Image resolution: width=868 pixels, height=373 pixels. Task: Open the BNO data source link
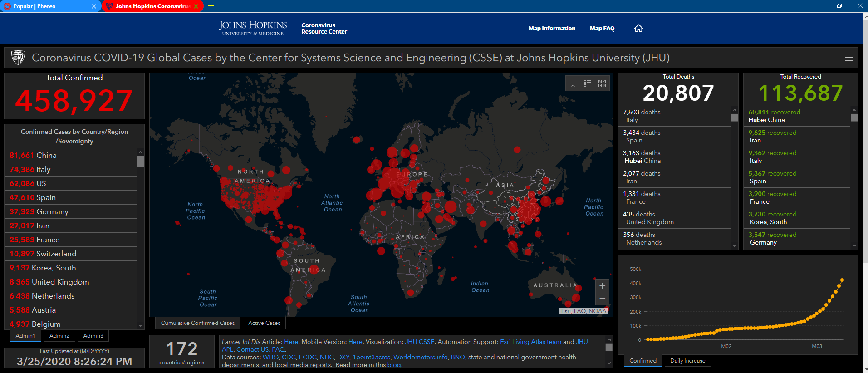click(x=457, y=357)
